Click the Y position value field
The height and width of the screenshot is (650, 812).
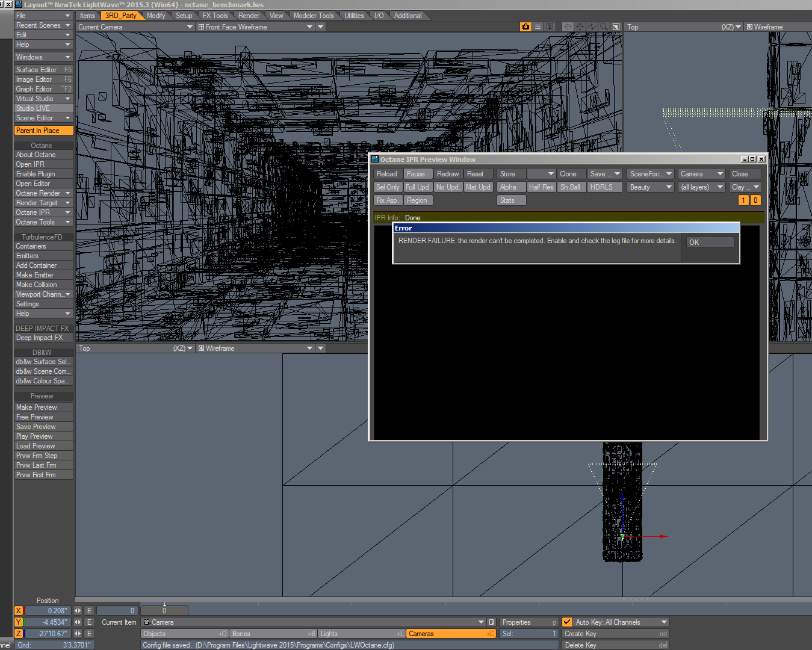coord(48,622)
